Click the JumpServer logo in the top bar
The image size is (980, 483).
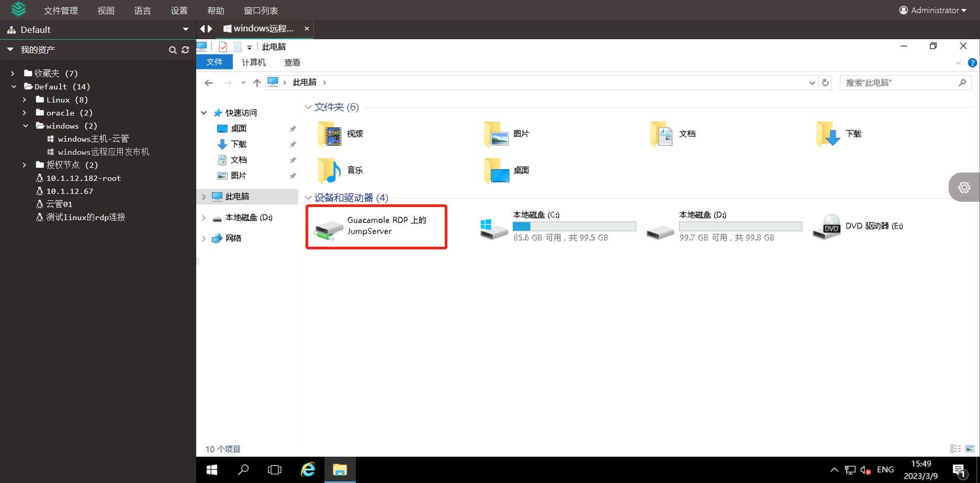[19, 9]
